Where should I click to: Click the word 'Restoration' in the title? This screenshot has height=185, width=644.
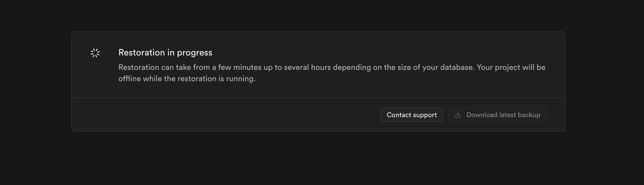click(141, 53)
